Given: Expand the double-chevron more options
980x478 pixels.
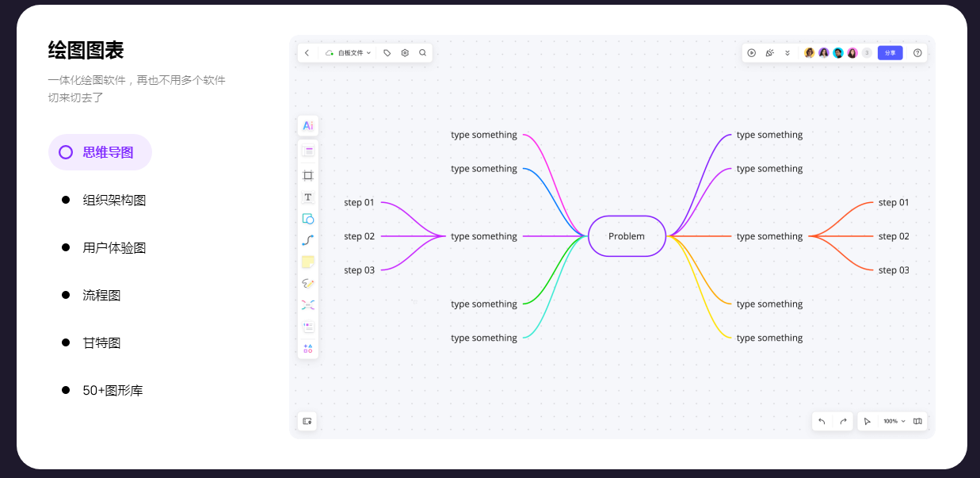Looking at the screenshot, I should [x=787, y=53].
